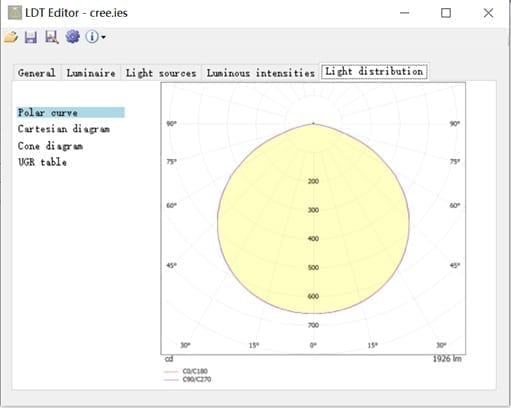Expand the dropdown arrow beside the info icon
The image size is (511, 408).
point(103,37)
